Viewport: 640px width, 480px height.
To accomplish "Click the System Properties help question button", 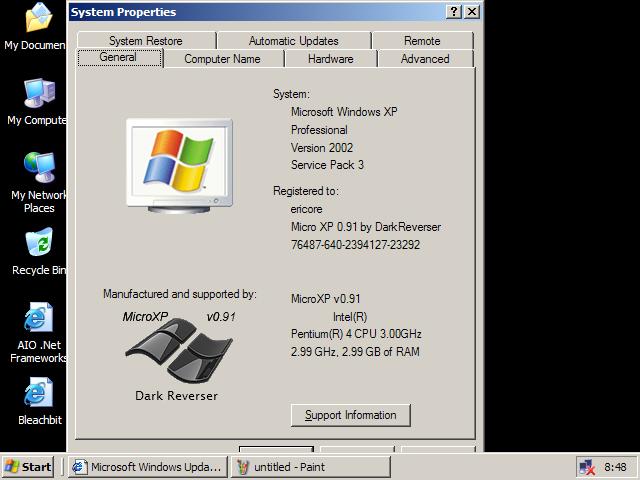I will click(454, 11).
